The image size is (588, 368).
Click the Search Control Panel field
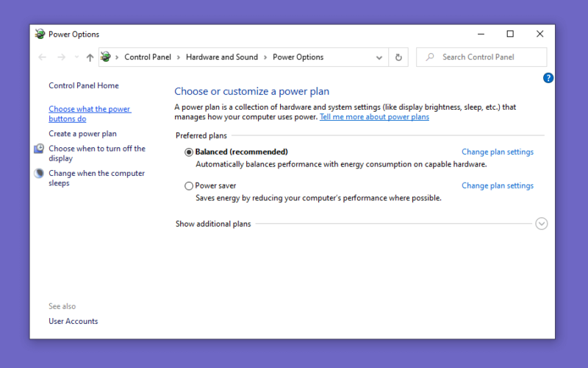[x=481, y=57]
